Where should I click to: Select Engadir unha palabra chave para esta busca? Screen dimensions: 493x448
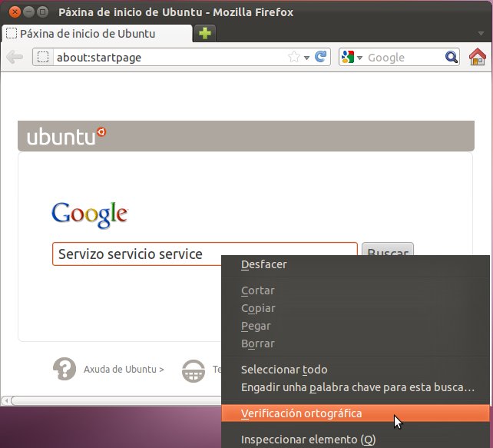pyautogui.click(x=356, y=387)
